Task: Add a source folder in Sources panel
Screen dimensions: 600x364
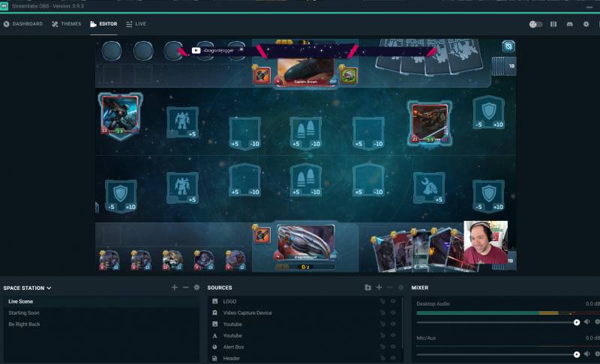Action: pos(367,287)
